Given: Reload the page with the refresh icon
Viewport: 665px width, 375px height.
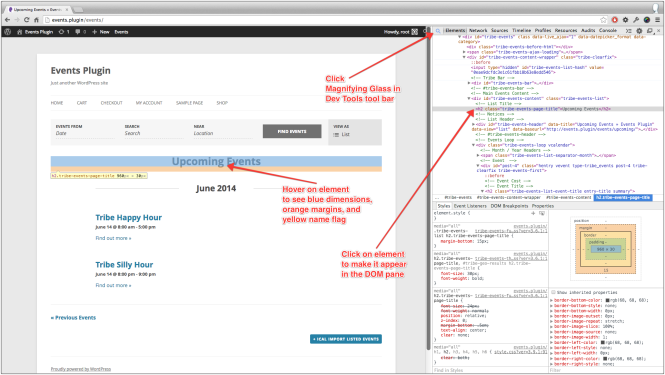Looking at the screenshot, I should (26, 20).
